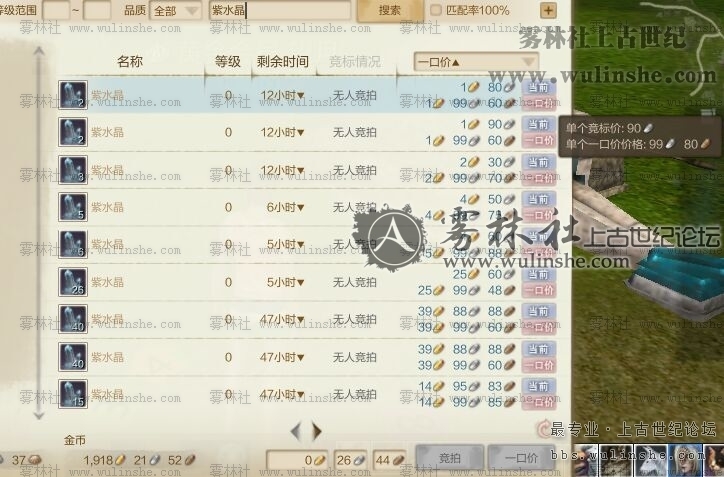The image size is (724, 477).
Task: Click the amethyst icon with quantity 3
Action: point(73,169)
